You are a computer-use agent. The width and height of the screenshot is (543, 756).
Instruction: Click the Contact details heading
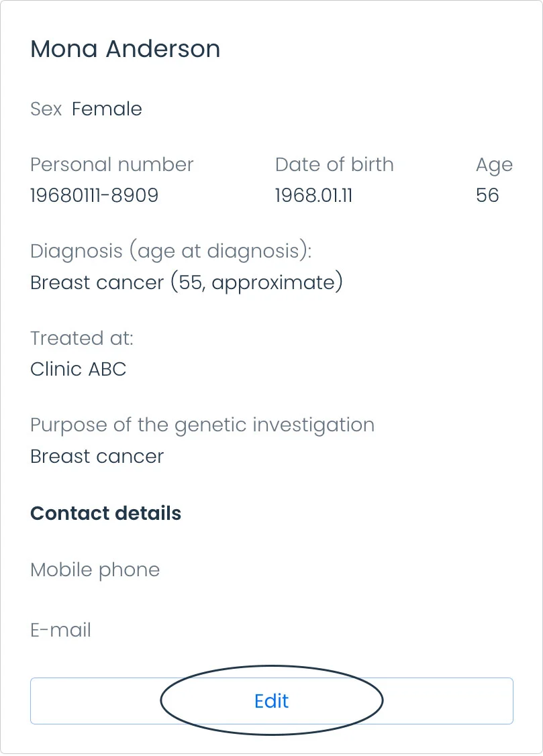106,513
